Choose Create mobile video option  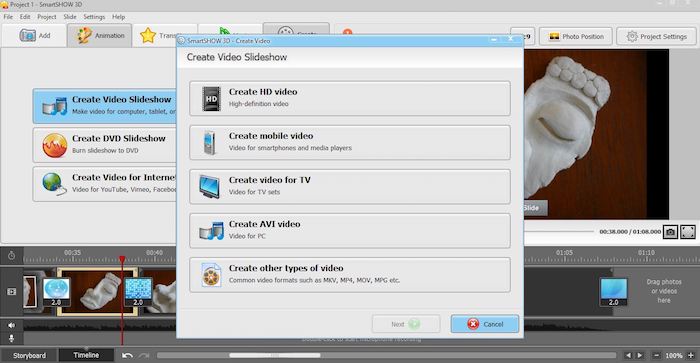tap(350, 142)
